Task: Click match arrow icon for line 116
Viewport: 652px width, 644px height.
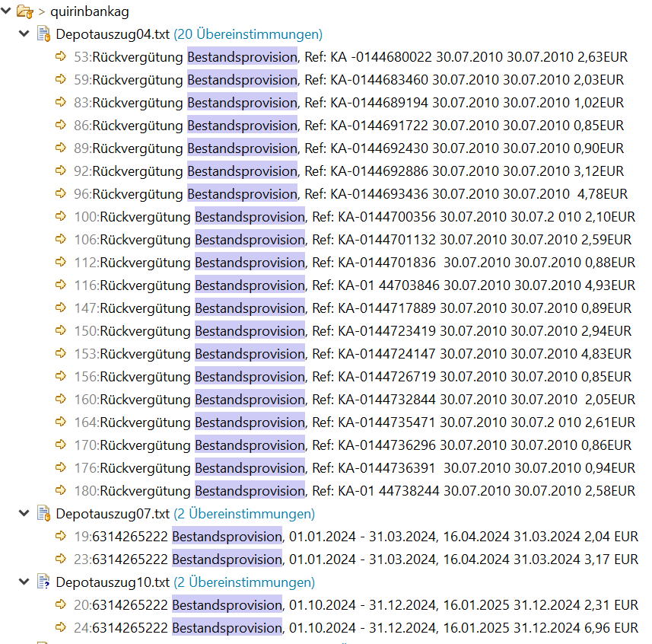Action: [61, 285]
